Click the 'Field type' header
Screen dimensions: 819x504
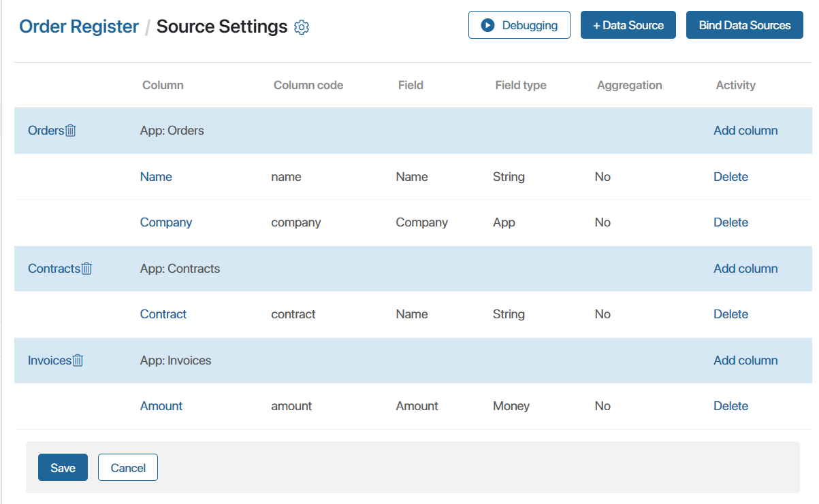click(x=521, y=85)
